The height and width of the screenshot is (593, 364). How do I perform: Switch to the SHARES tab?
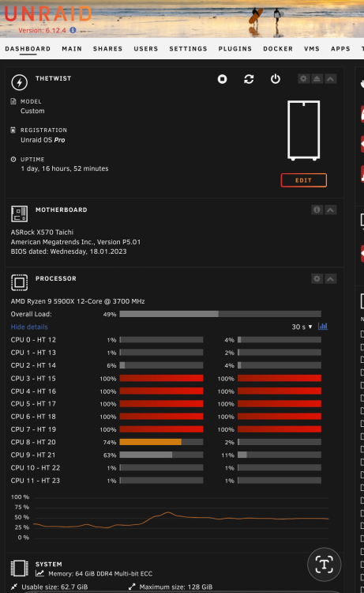pyautogui.click(x=107, y=49)
